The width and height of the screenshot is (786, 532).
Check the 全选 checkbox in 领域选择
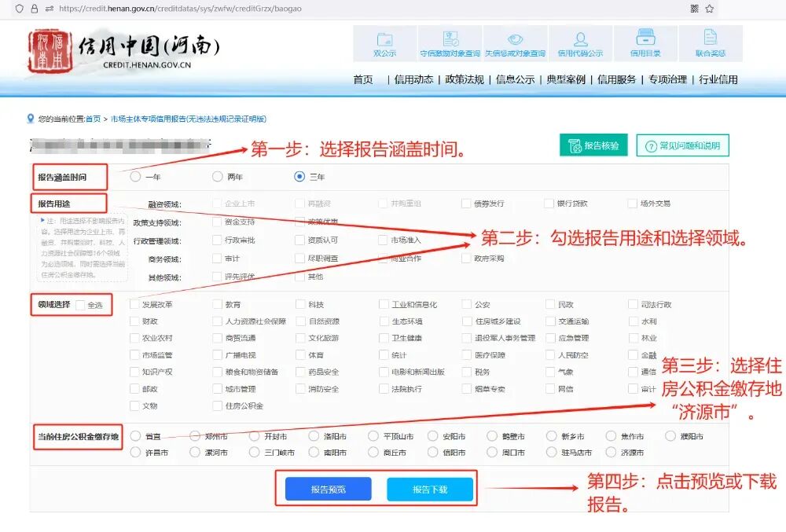click(x=81, y=305)
